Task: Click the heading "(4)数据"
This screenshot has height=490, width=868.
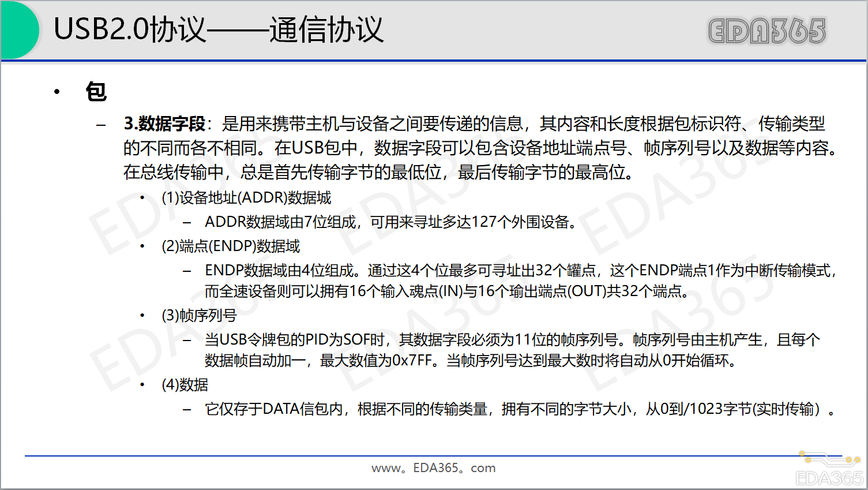Action: pos(185,385)
